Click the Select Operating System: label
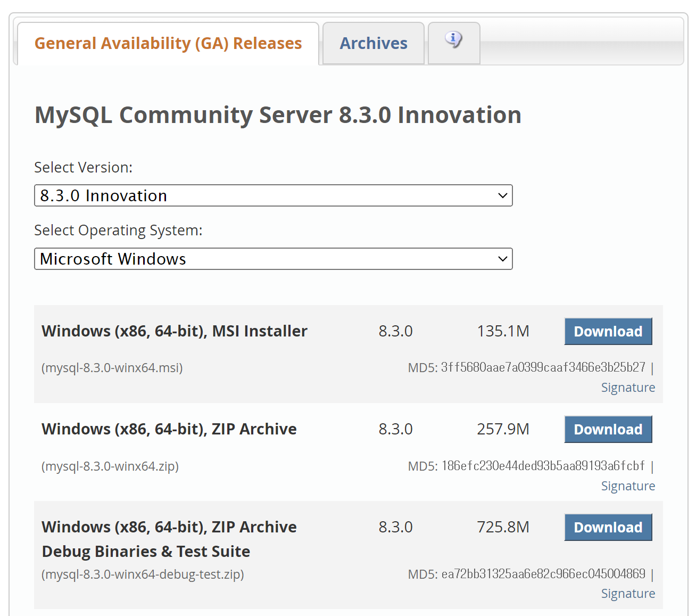This screenshot has width=696, height=616. click(x=118, y=230)
